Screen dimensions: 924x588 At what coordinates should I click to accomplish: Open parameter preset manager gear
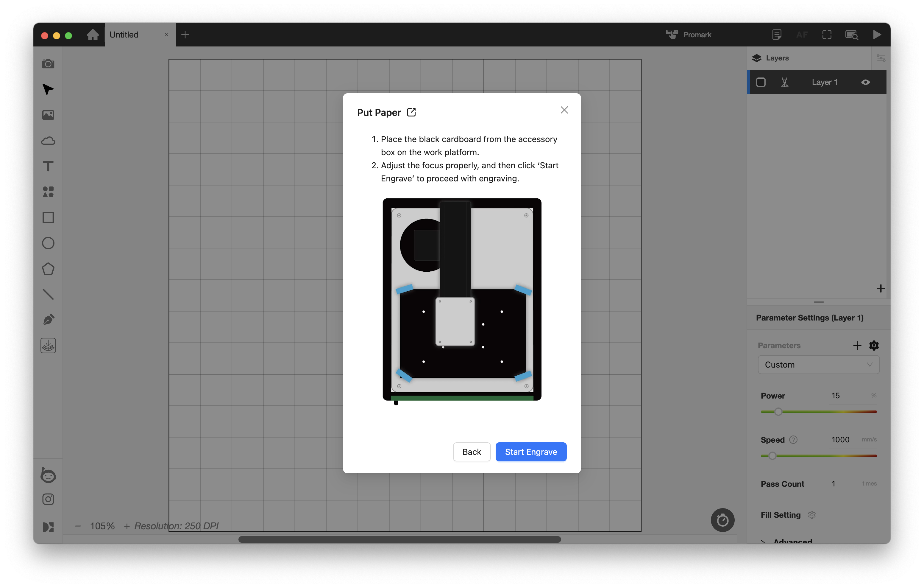(874, 345)
